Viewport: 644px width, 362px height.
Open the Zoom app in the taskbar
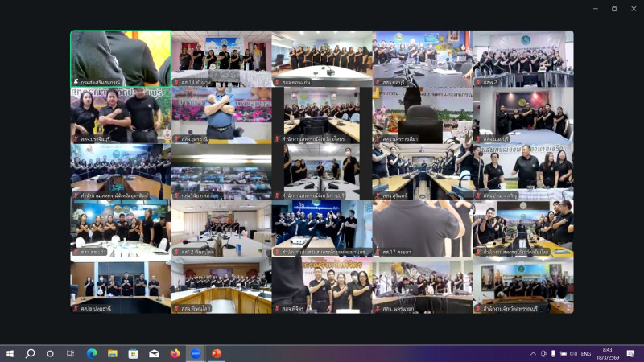coord(196,353)
